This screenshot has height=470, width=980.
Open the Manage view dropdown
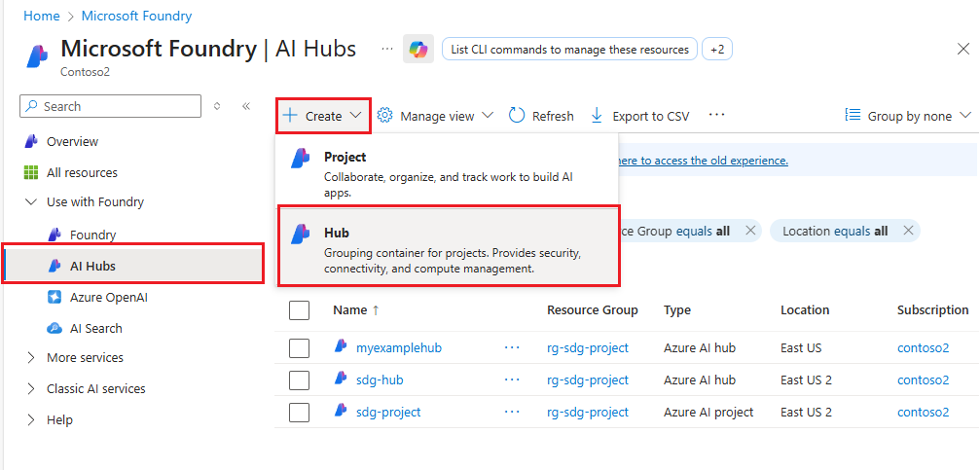pyautogui.click(x=436, y=116)
